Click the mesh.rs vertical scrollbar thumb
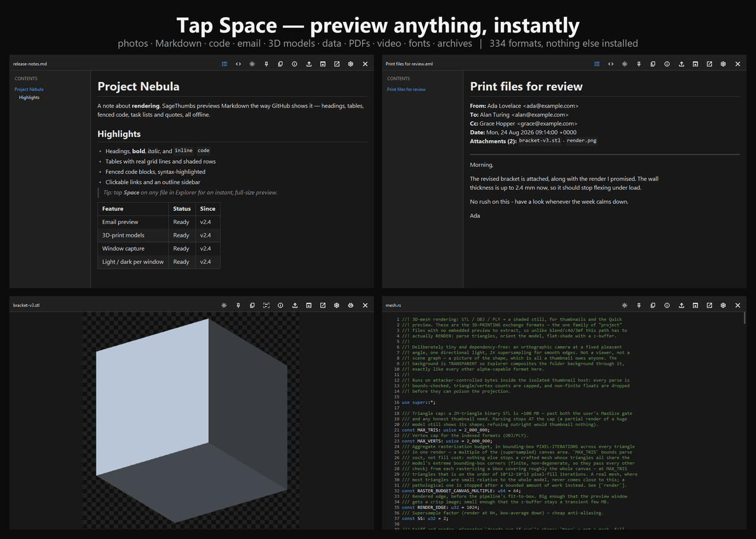 [744, 318]
